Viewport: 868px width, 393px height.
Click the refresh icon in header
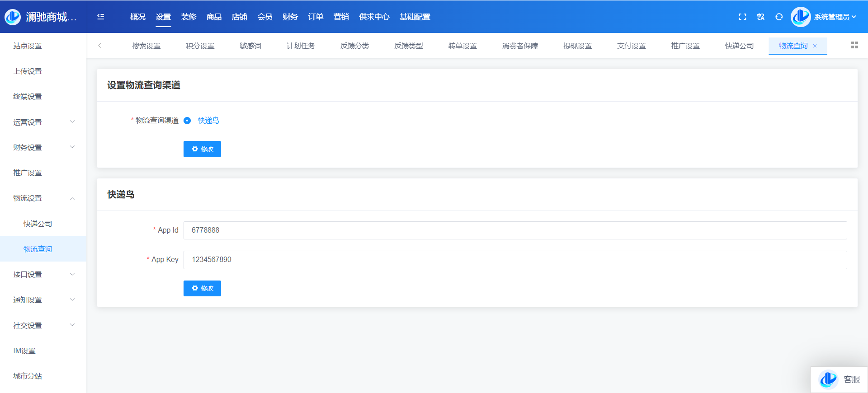coord(779,17)
